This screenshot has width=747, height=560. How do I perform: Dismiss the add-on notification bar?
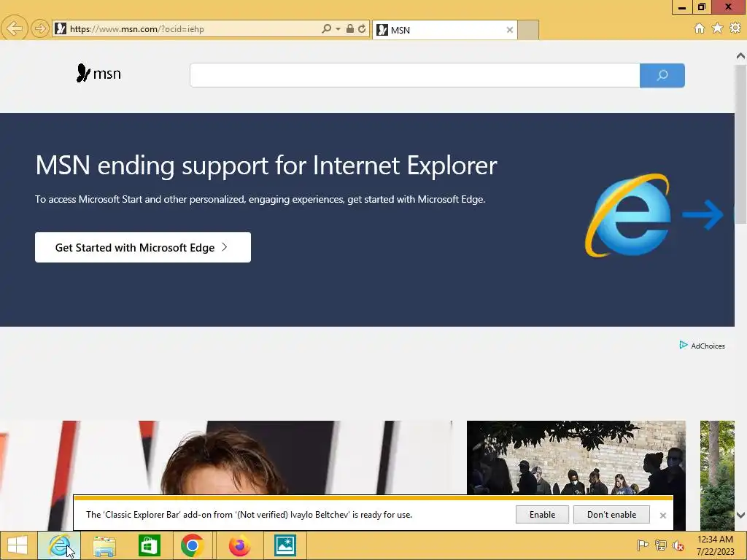pyautogui.click(x=662, y=516)
